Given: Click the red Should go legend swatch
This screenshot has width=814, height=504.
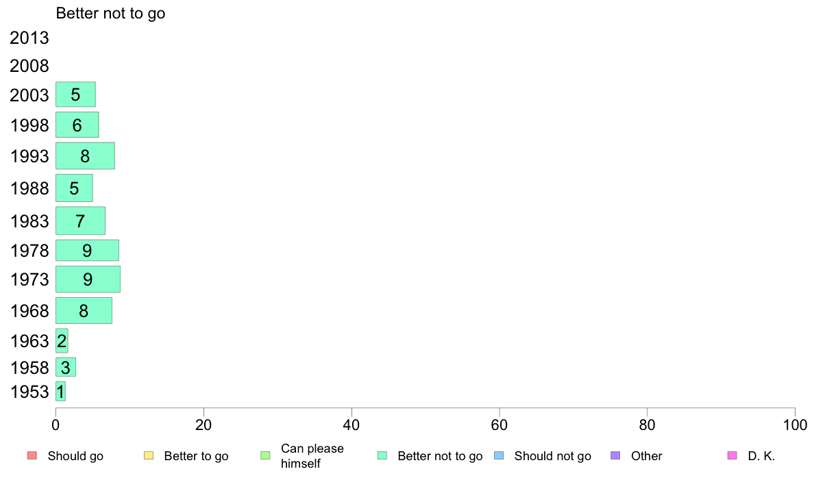Looking at the screenshot, I should coord(32,456).
